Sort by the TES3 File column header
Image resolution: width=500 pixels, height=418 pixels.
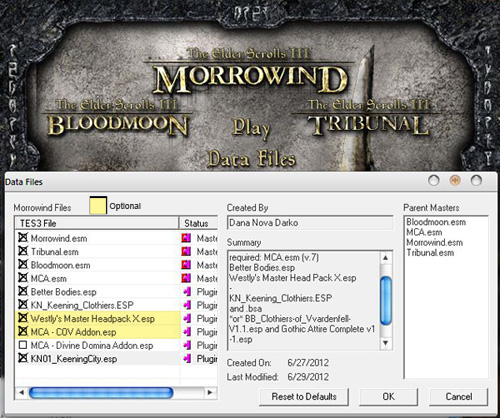(97, 223)
